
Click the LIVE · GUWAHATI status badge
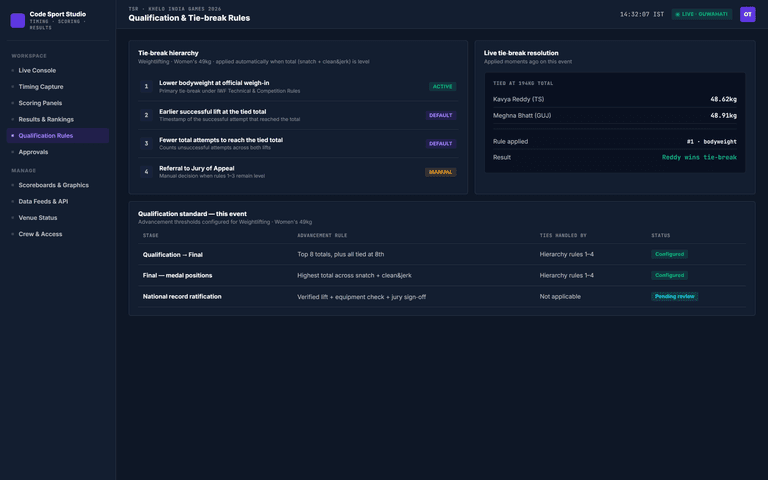point(701,14)
